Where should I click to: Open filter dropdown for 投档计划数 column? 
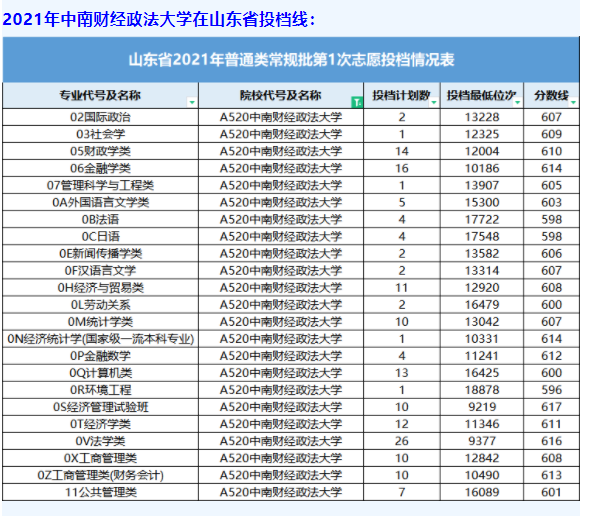[x=434, y=102]
